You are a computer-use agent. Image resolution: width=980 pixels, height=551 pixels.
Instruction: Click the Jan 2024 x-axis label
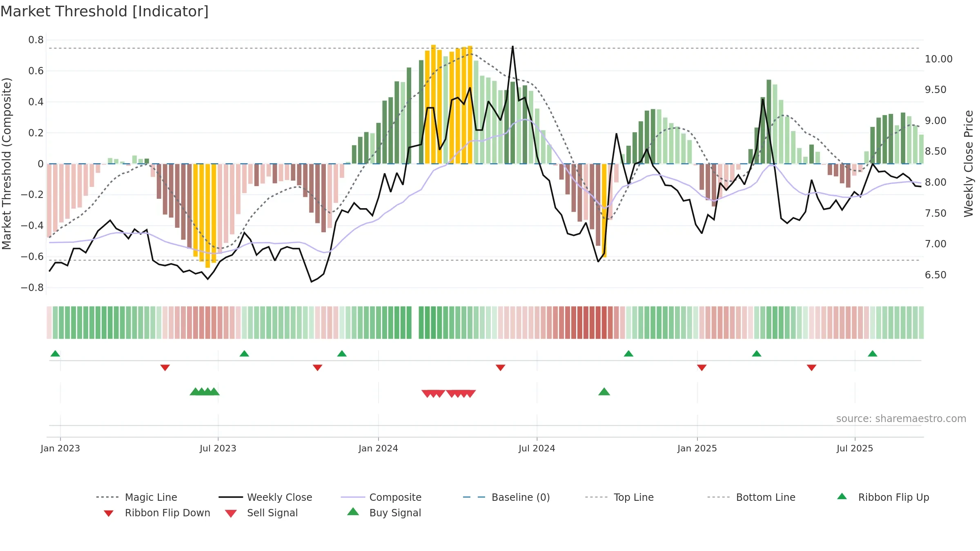[x=378, y=448]
